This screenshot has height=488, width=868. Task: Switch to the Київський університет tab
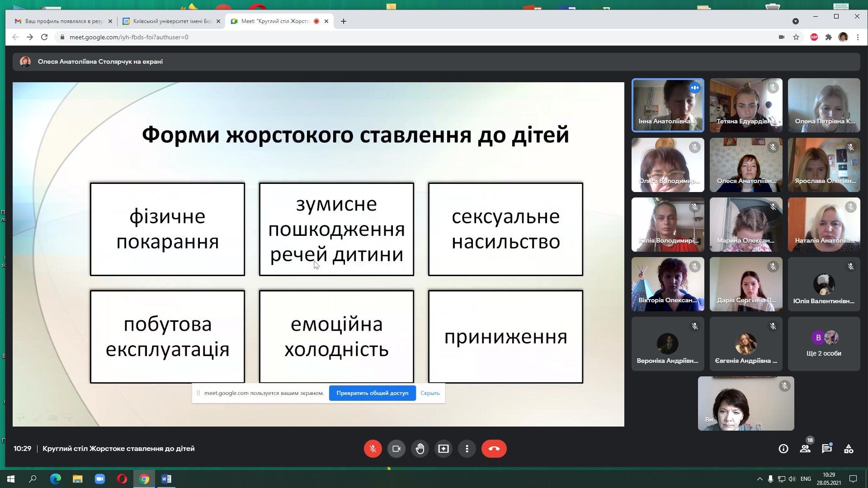[170, 21]
